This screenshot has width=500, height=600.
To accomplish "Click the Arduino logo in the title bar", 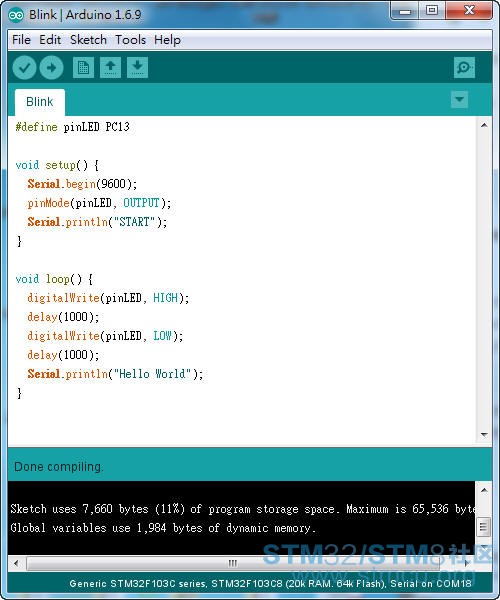I will point(16,15).
